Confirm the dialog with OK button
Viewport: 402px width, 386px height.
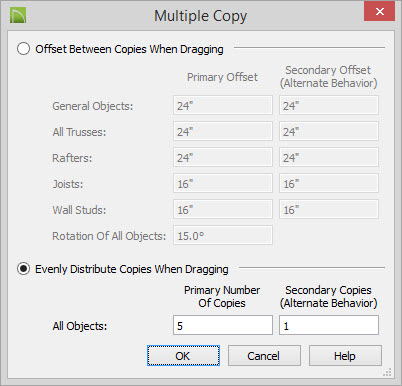[183, 356]
